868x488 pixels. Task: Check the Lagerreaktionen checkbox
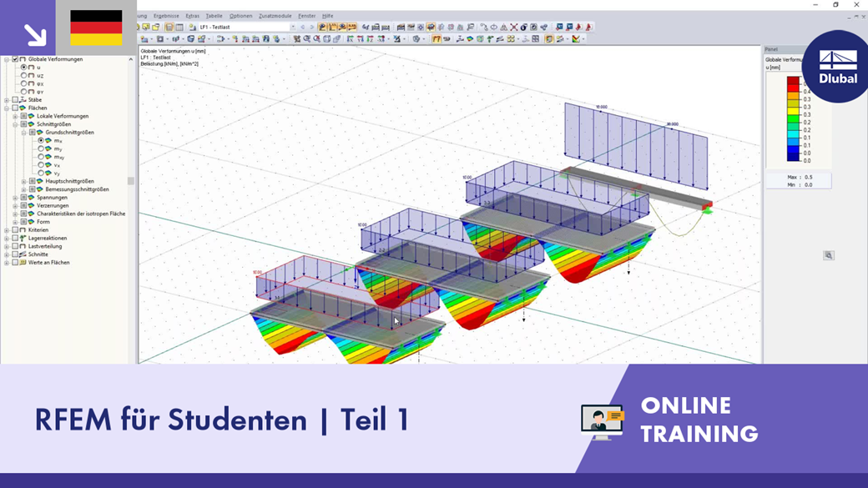click(x=15, y=238)
